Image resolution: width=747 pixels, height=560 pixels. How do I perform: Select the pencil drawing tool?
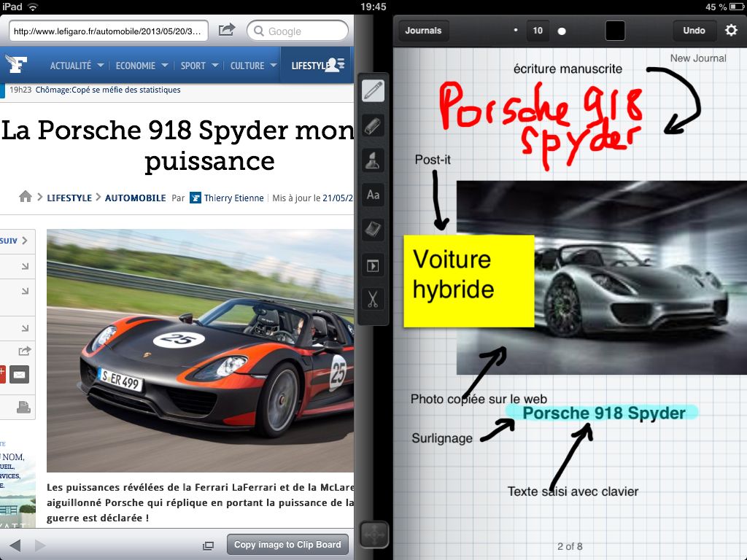pos(373,90)
